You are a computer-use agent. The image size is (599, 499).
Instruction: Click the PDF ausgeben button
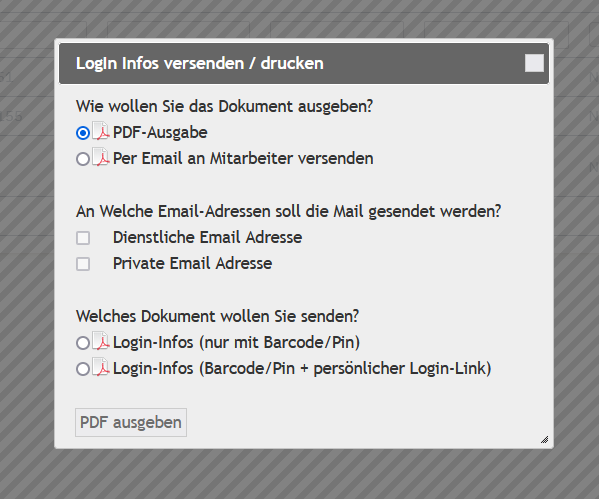(131, 422)
